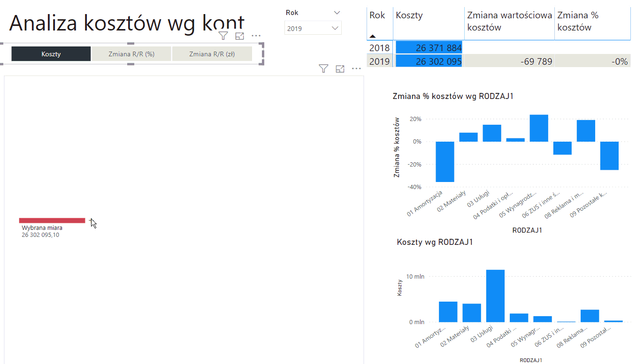Open focus mode for the decomposition tree visual
This screenshot has width=644, height=364.
[x=340, y=69]
